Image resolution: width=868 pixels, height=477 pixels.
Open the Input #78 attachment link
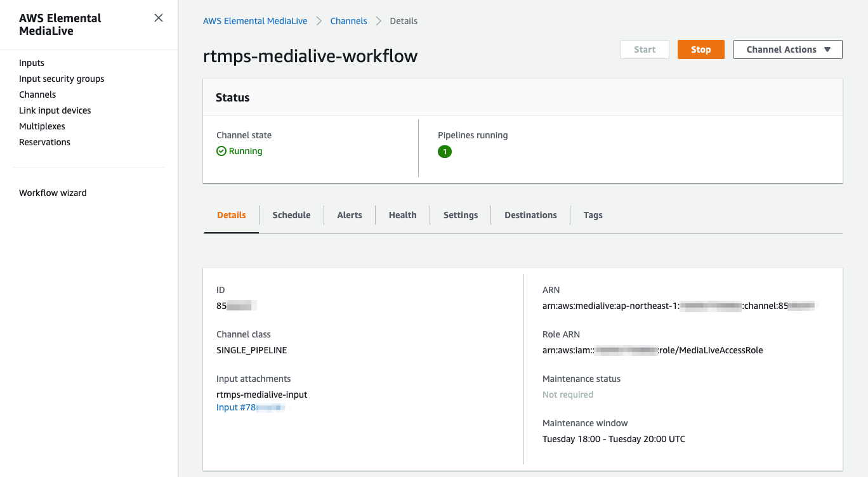[251, 407]
